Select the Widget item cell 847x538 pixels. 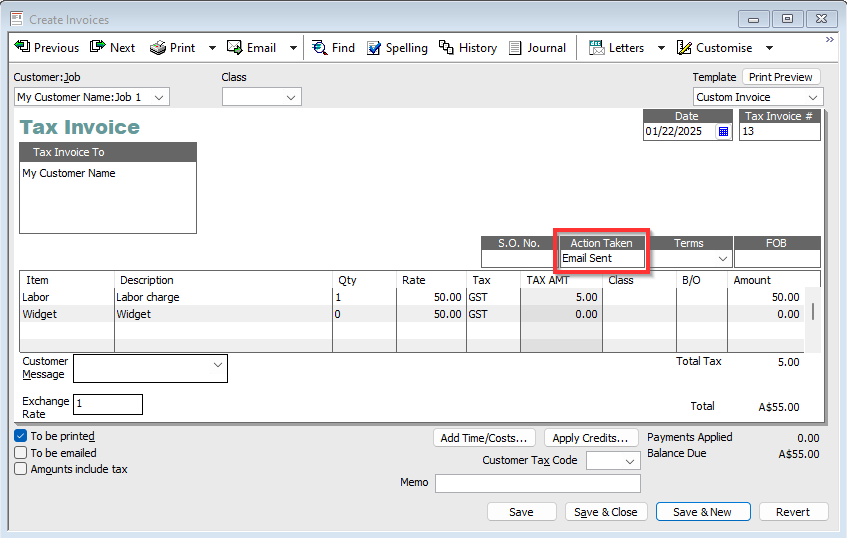tap(67, 314)
